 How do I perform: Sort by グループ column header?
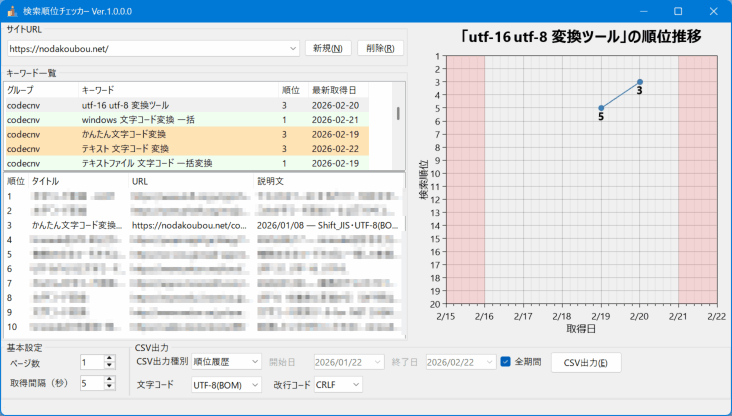[x=41, y=90]
